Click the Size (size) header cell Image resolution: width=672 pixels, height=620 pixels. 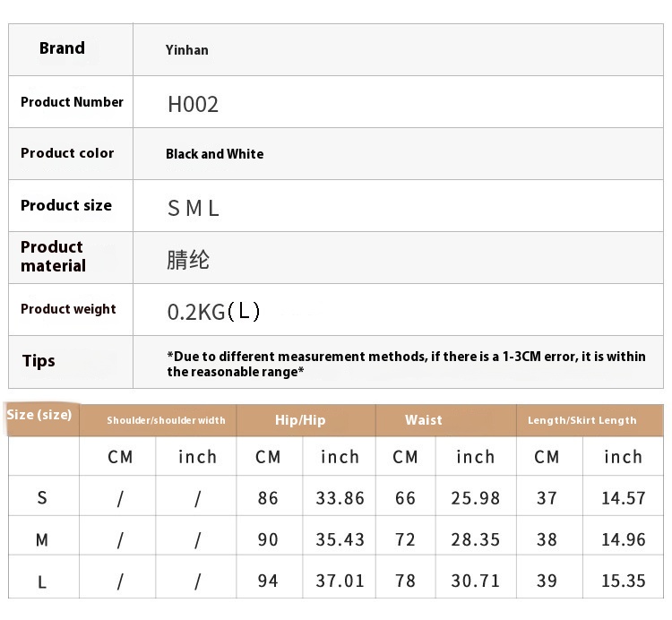39,415
